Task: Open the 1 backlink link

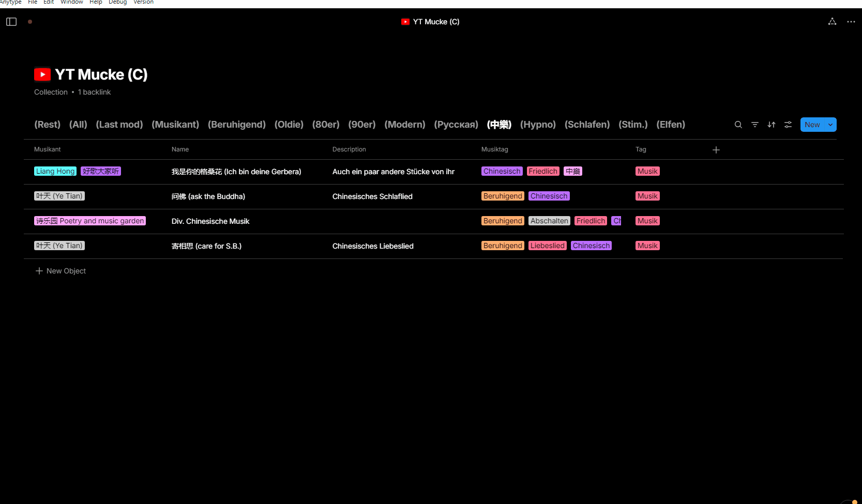Action: point(94,92)
